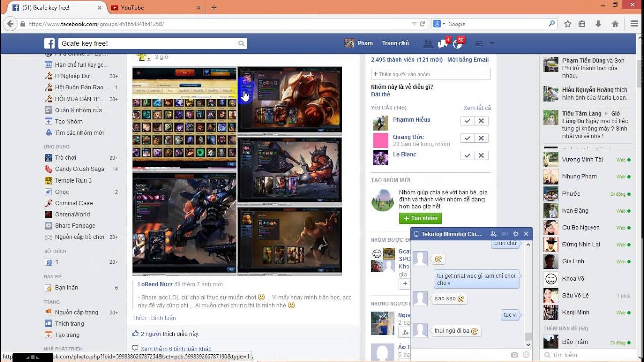
Task: Open chat with Nhung Pham
Action: pyautogui.click(x=587, y=176)
